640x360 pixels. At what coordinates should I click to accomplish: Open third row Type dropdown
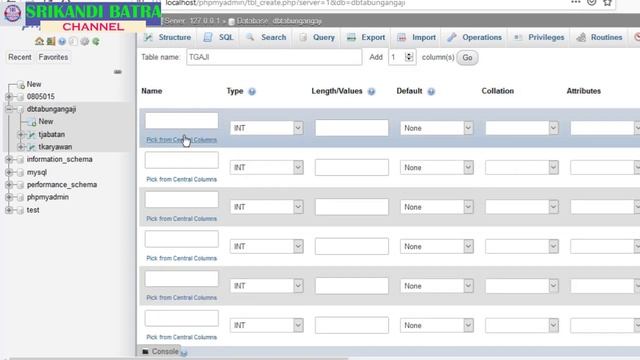[267, 207]
